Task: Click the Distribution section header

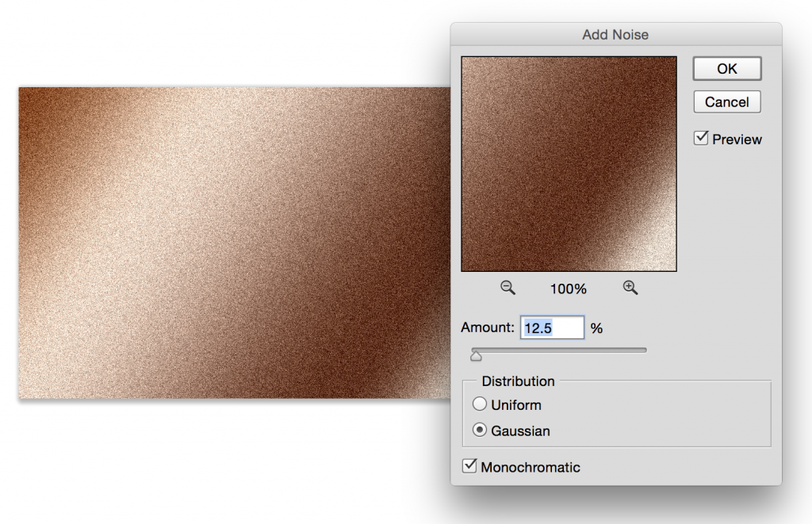Action: point(516,381)
